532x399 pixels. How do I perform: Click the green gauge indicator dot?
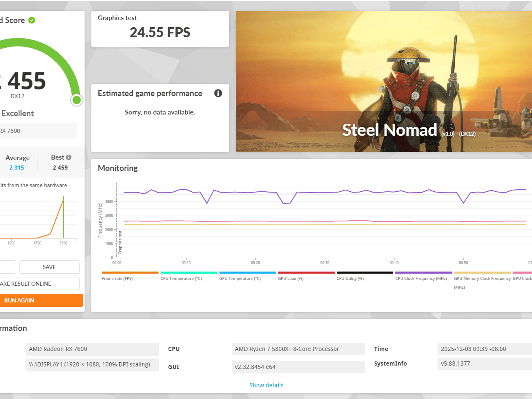click(x=77, y=100)
